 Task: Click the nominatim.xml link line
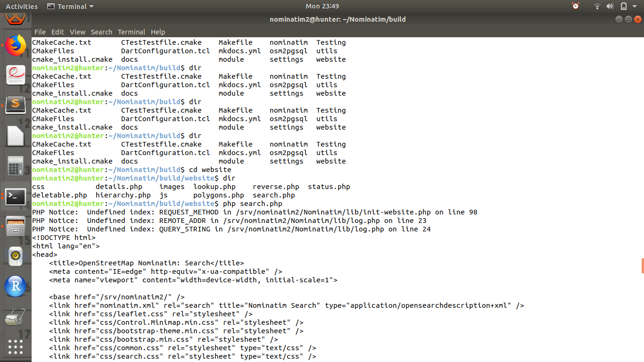[287, 305]
